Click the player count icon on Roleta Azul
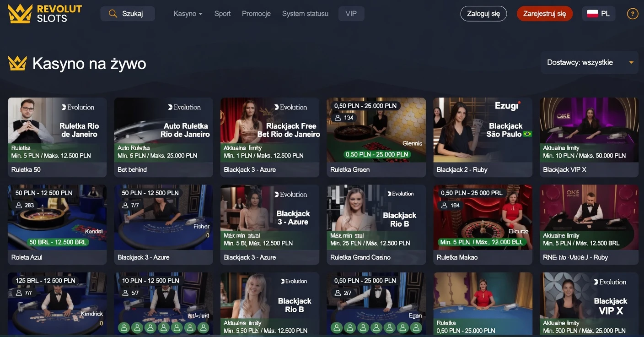 (x=19, y=205)
